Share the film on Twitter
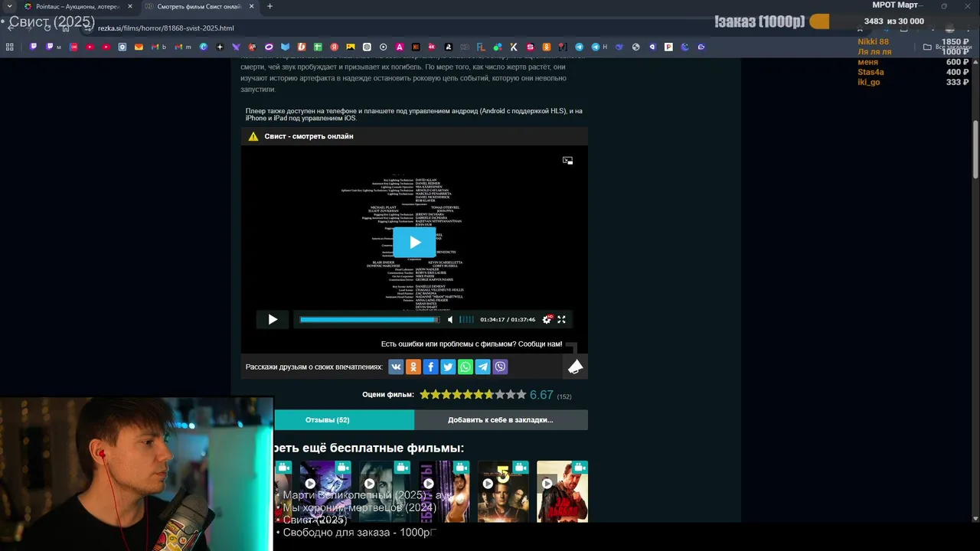 pos(448,367)
